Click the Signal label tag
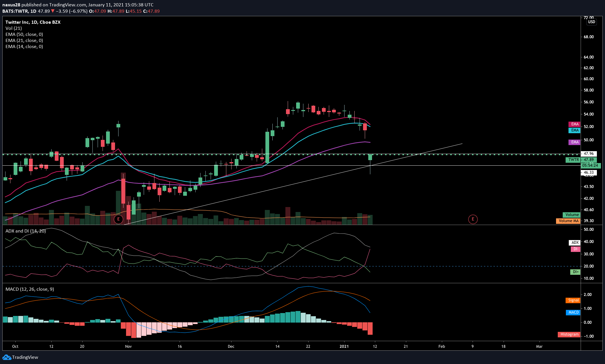 point(573,300)
